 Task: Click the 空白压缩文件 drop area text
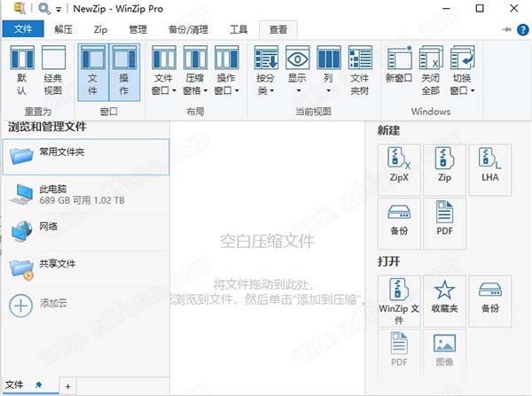267,242
